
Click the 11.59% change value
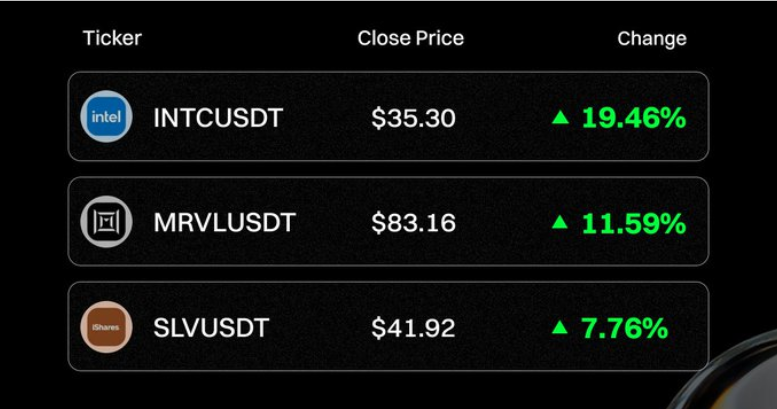(634, 223)
